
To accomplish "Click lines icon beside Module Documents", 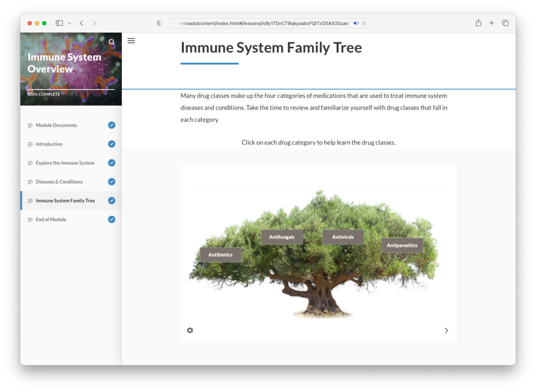I will click(30, 126).
